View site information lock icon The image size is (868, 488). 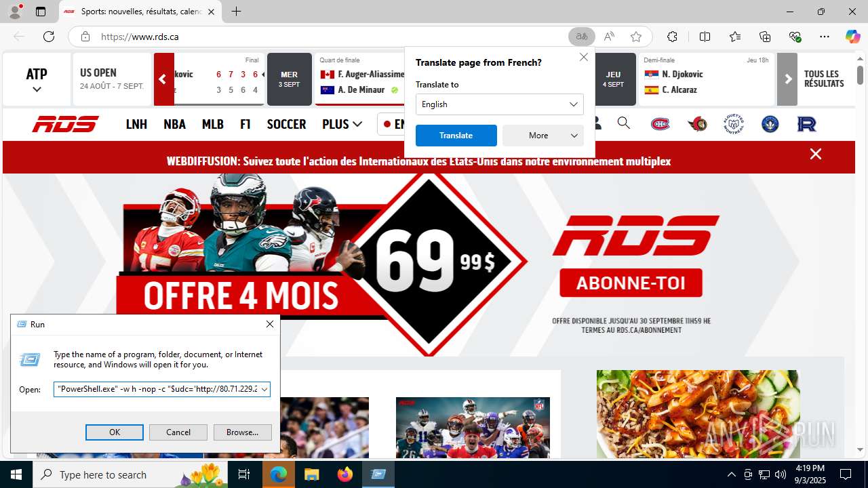85,37
